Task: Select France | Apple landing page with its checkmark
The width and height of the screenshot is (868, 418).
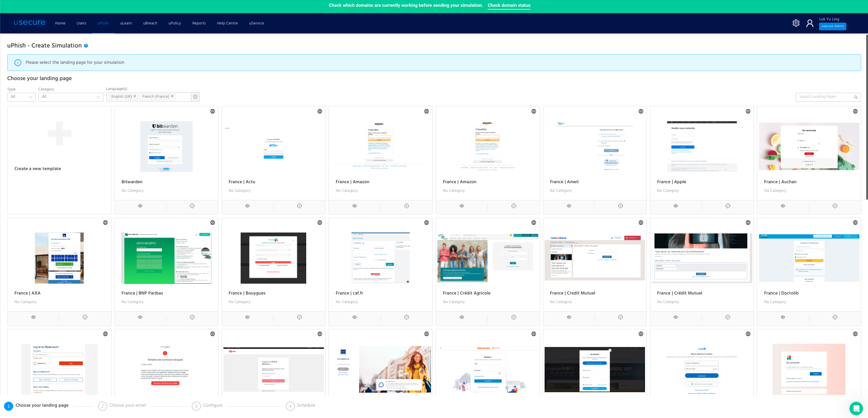Action: pos(728,206)
